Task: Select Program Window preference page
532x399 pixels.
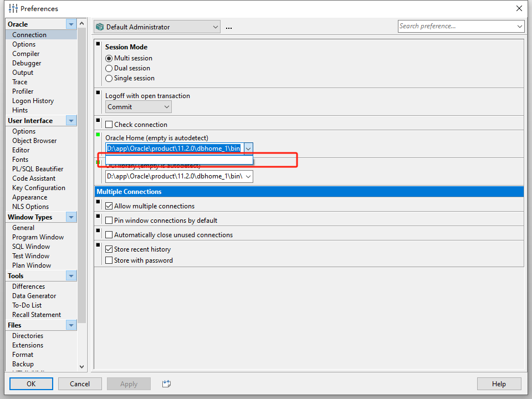Action: pyautogui.click(x=38, y=237)
